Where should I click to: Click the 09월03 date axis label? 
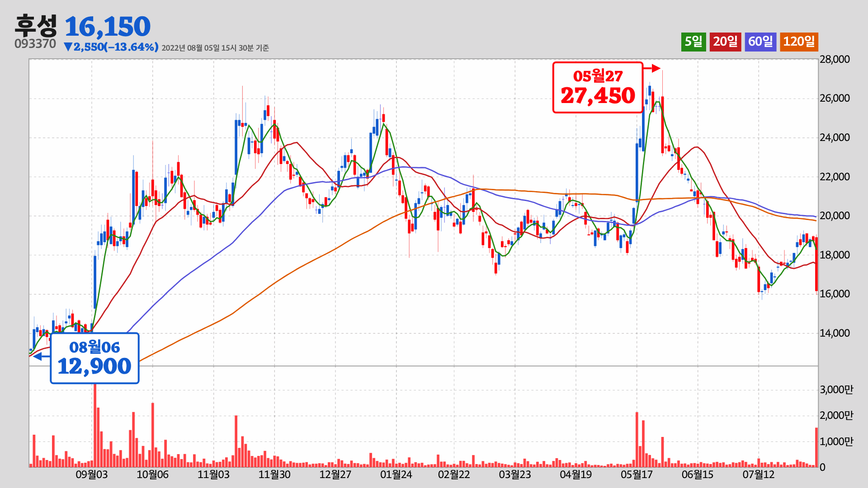coord(91,474)
